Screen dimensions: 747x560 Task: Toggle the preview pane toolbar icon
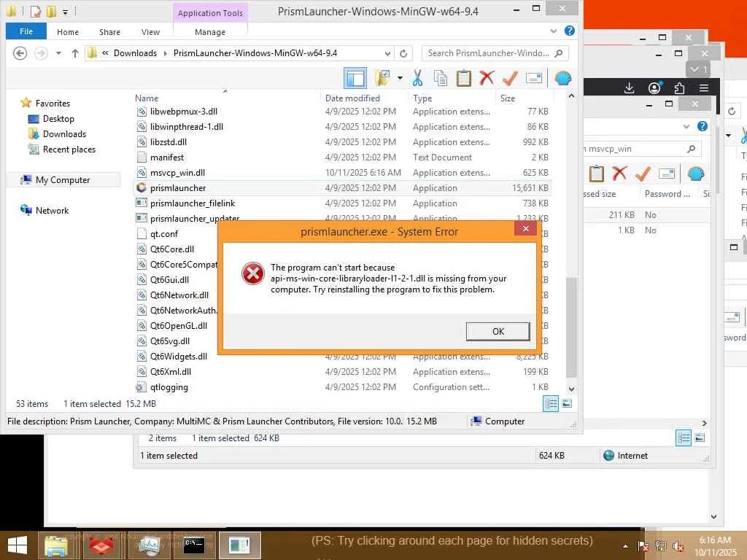(x=355, y=78)
